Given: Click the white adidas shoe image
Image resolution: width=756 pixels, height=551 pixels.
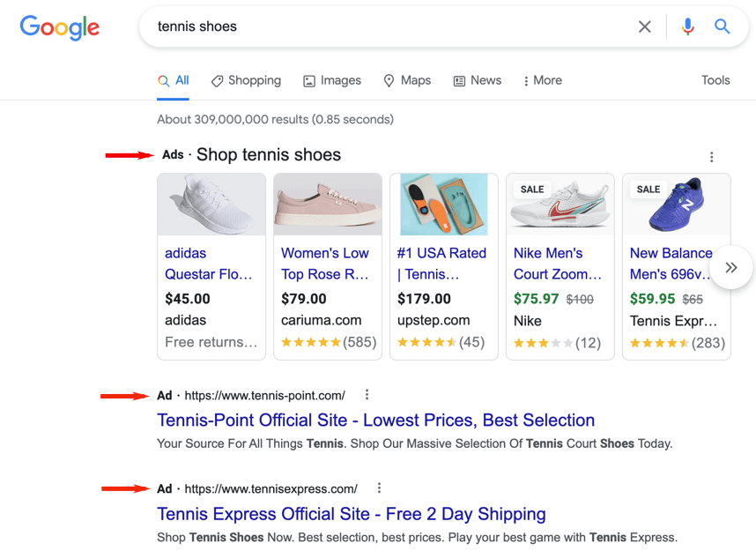Looking at the screenshot, I should (x=211, y=205).
